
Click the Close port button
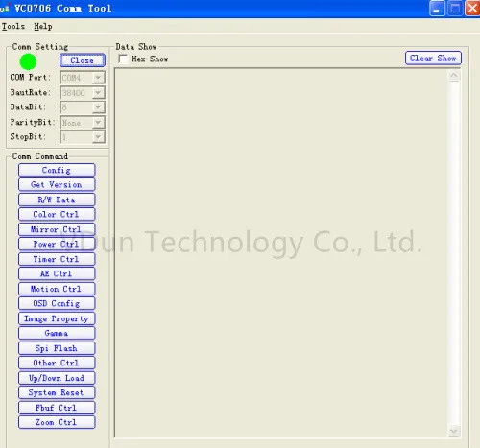point(83,60)
